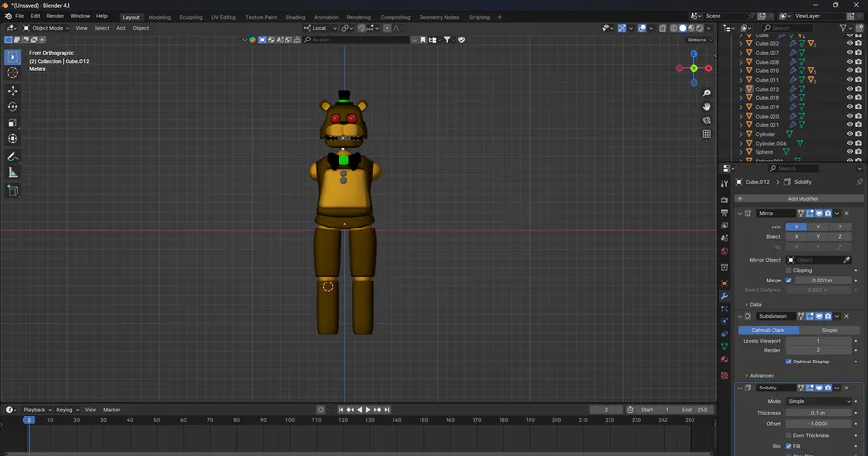
Task: Open the Output properties tab
Action: [x=724, y=212]
